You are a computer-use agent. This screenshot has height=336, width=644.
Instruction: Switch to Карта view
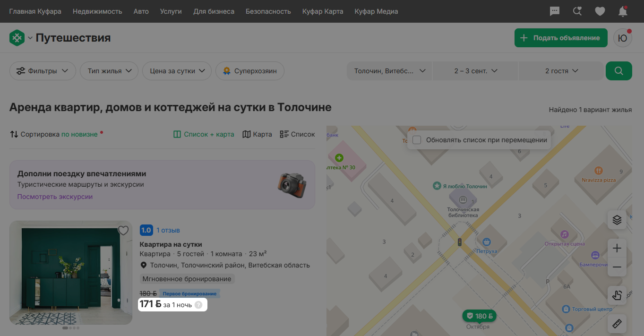pyautogui.click(x=257, y=134)
